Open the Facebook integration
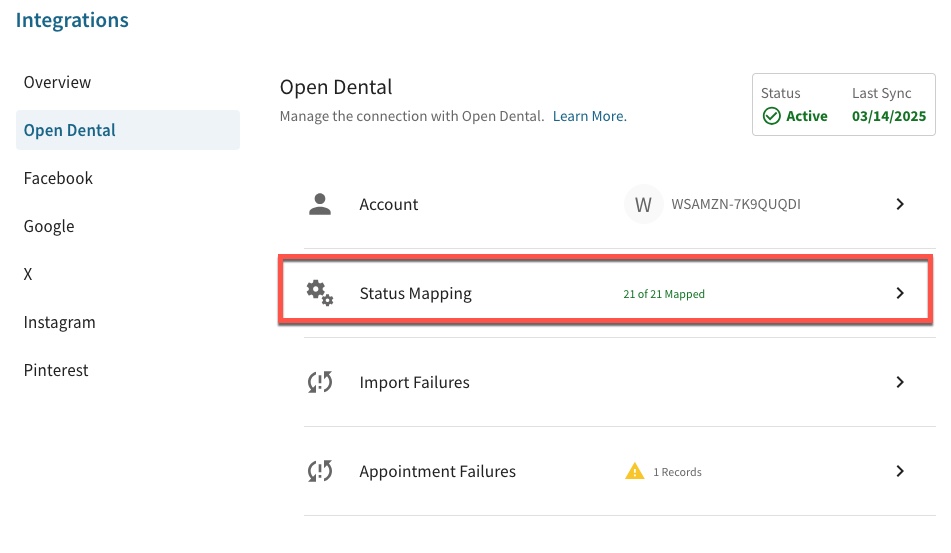This screenshot has height=553, width=951. (x=58, y=178)
